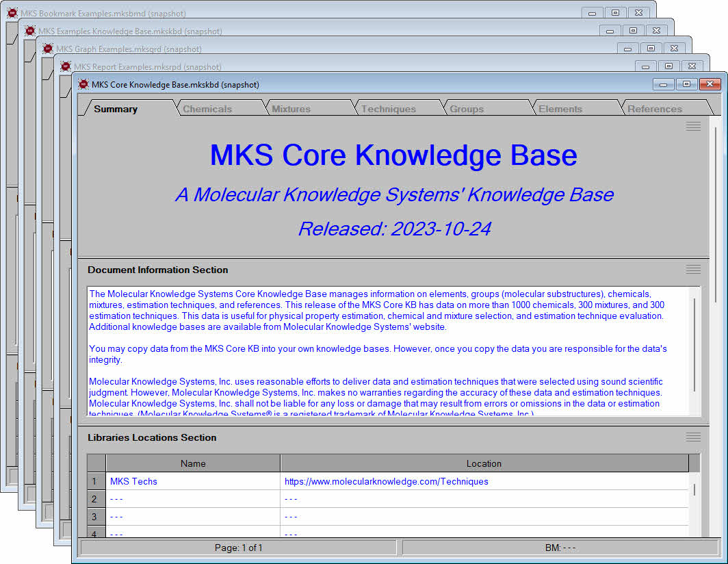Viewport: 728px width, 564px height.
Task: Open the title header section menu icon
Action: pos(693,126)
